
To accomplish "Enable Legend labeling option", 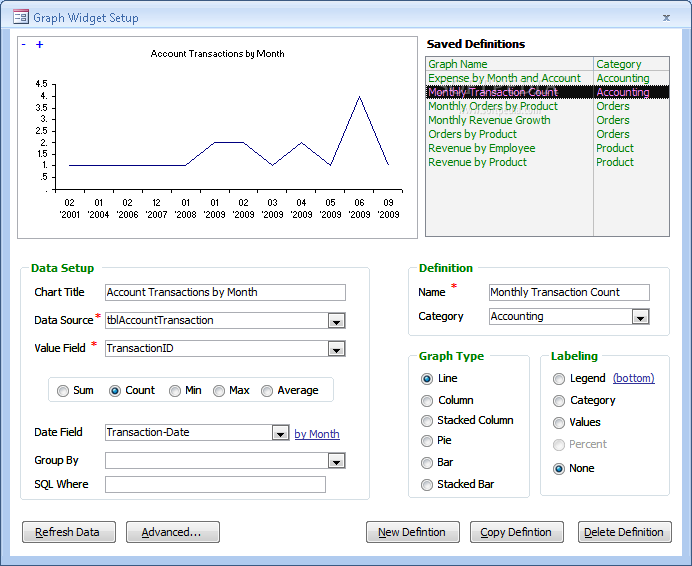I will 559,379.
